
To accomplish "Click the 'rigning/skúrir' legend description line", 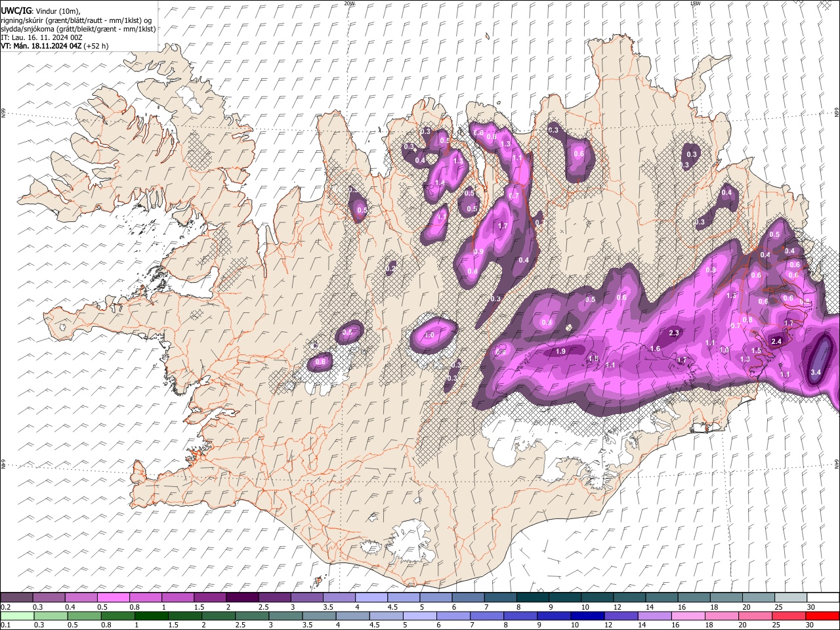I will tap(77, 20).
